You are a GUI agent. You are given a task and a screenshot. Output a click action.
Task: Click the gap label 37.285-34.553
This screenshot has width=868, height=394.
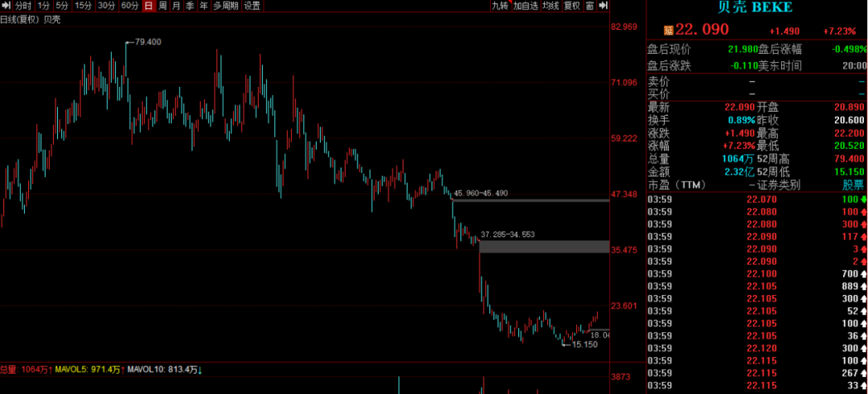(508, 235)
